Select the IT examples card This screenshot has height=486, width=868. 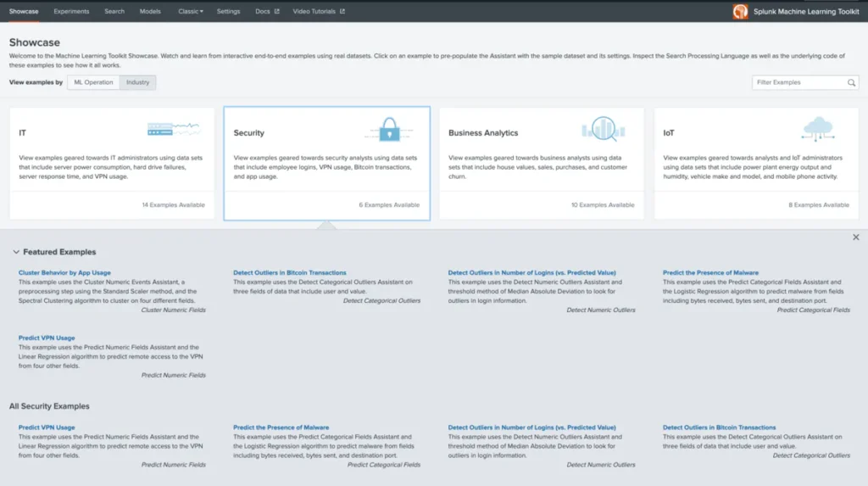pos(112,164)
